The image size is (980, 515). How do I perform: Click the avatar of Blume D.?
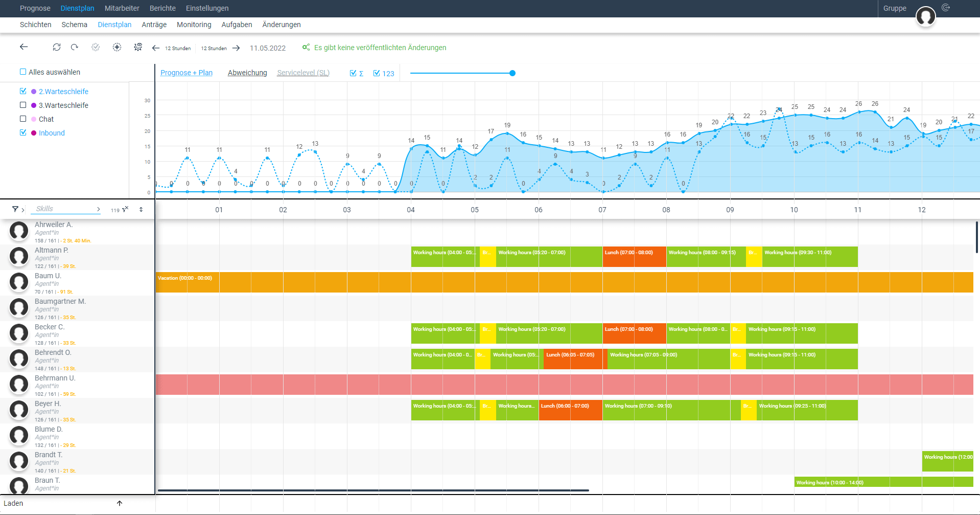(19, 436)
